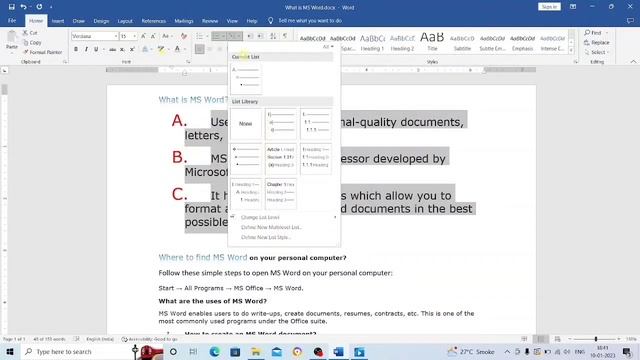The width and height of the screenshot is (640, 360).
Task: Click the Clear All Formatting icon
Action: point(184,36)
